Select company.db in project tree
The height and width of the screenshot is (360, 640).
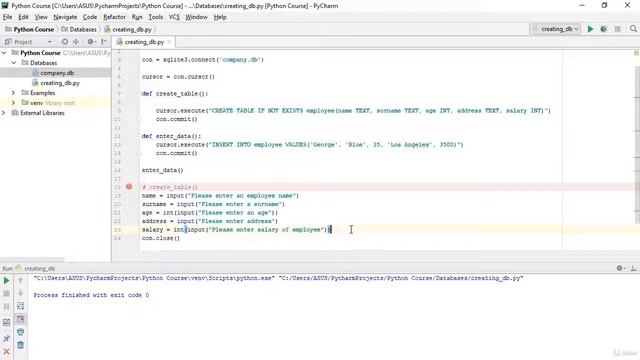pyautogui.click(x=56, y=73)
